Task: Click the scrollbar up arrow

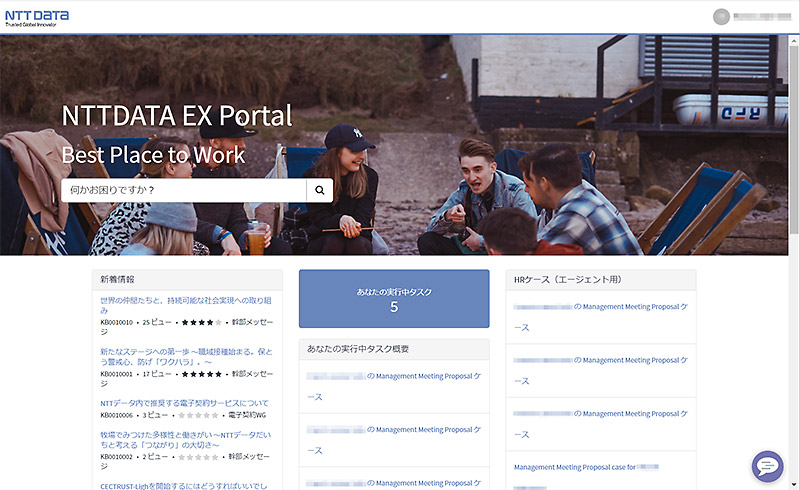Action: coord(794,40)
